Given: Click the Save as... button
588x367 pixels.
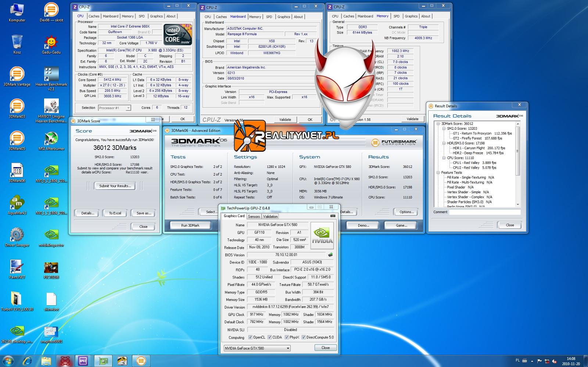Looking at the screenshot, I should pyautogui.click(x=144, y=213).
